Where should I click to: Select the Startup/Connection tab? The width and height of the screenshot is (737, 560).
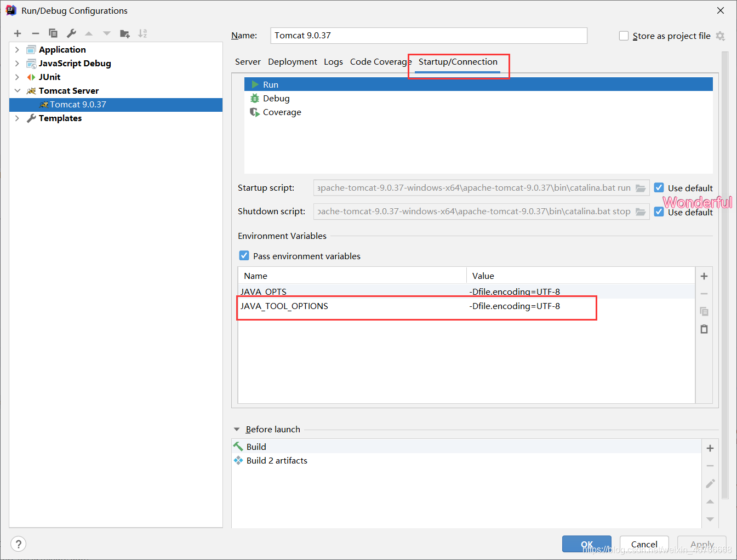(x=458, y=62)
